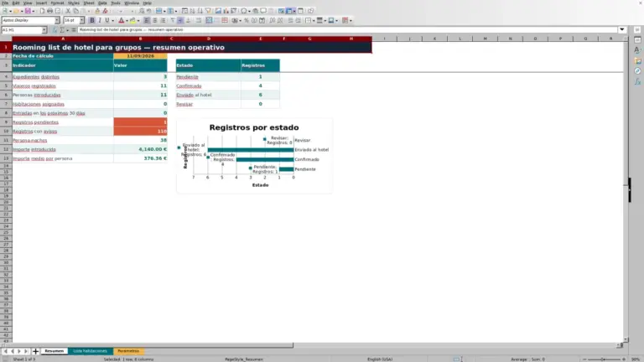Click the Clone Formatting paintbrush icon

pyautogui.click(x=97, y=11)
